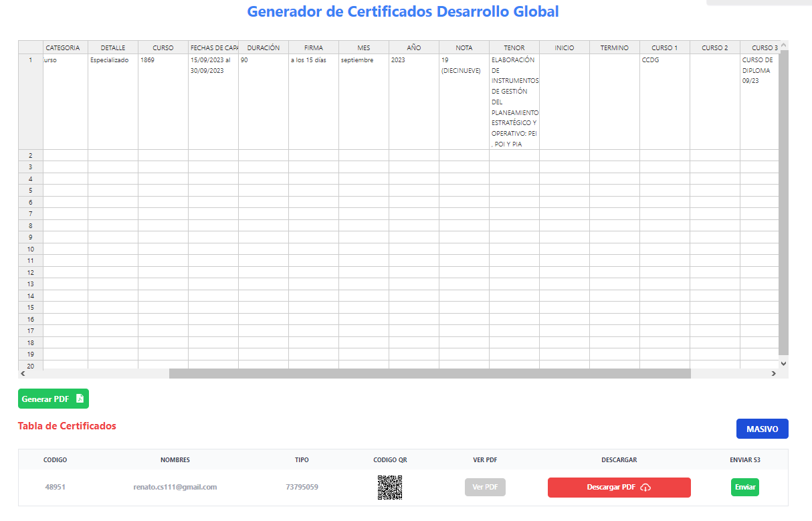Send certificate via the Enviar button

coord(744,487)
